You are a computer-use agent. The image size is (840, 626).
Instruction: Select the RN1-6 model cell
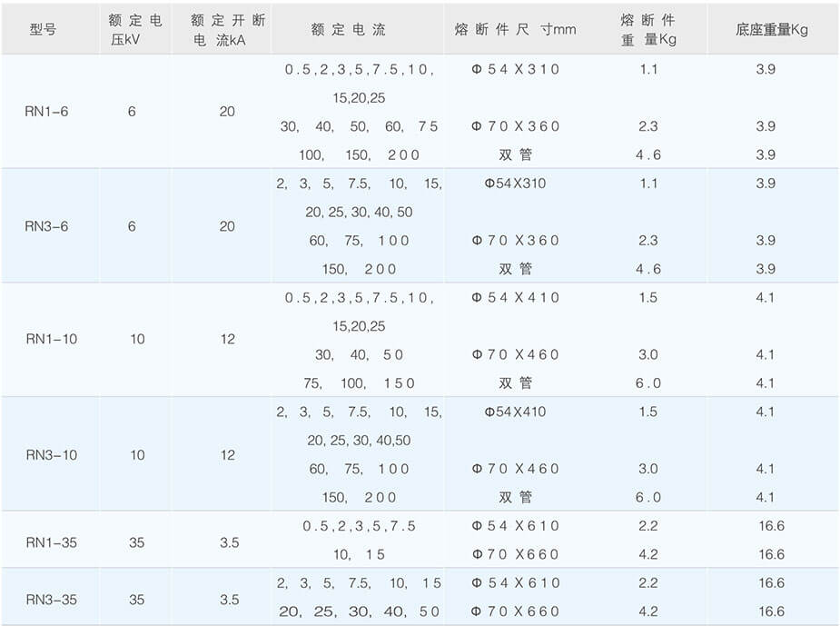(x=46, y=112)
